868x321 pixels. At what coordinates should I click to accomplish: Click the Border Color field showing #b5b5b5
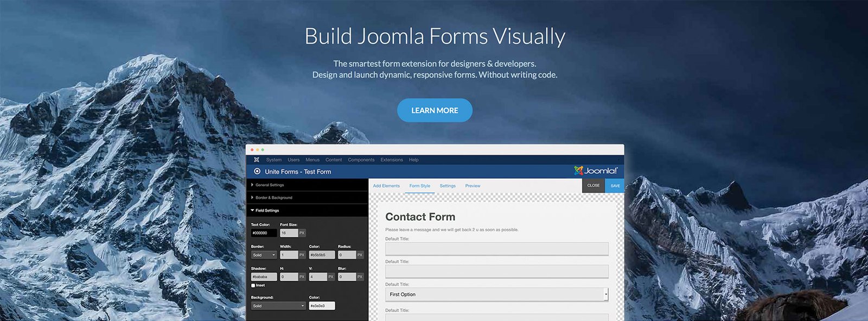coord(322,255)
